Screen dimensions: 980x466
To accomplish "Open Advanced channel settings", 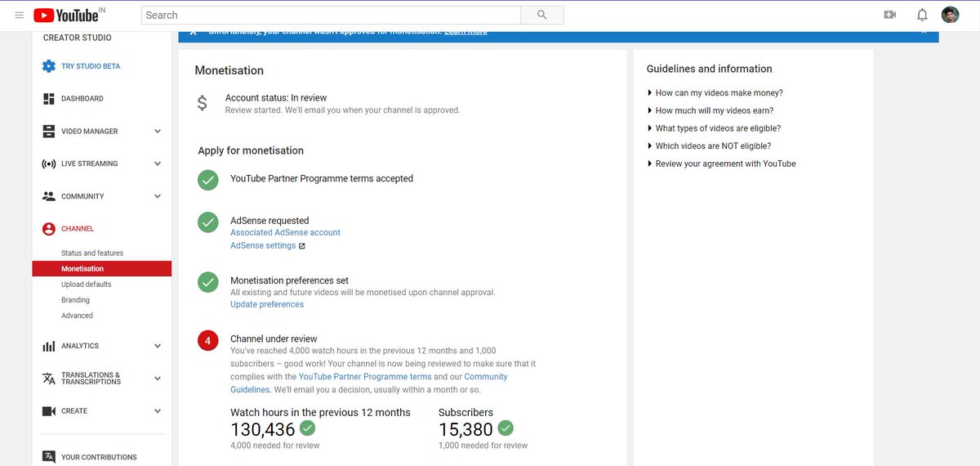I will coord(77,316).
